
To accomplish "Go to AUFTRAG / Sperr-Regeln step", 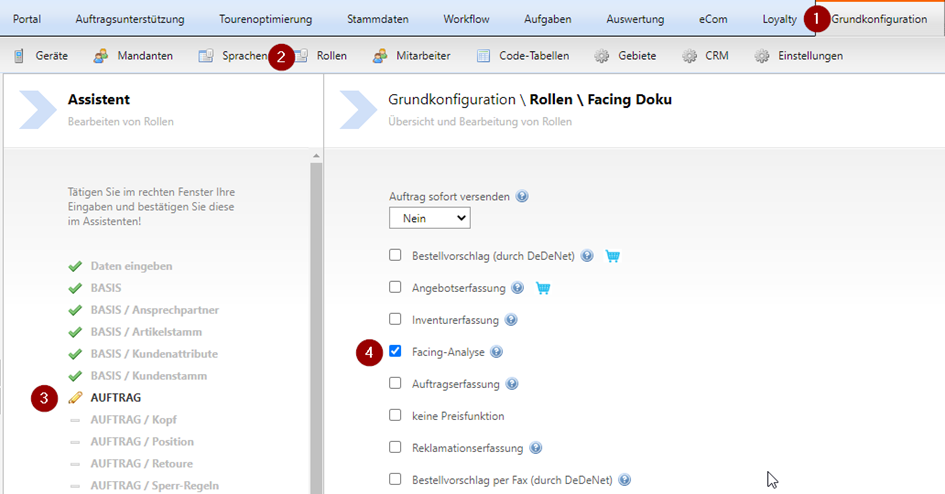I will 155,486.
